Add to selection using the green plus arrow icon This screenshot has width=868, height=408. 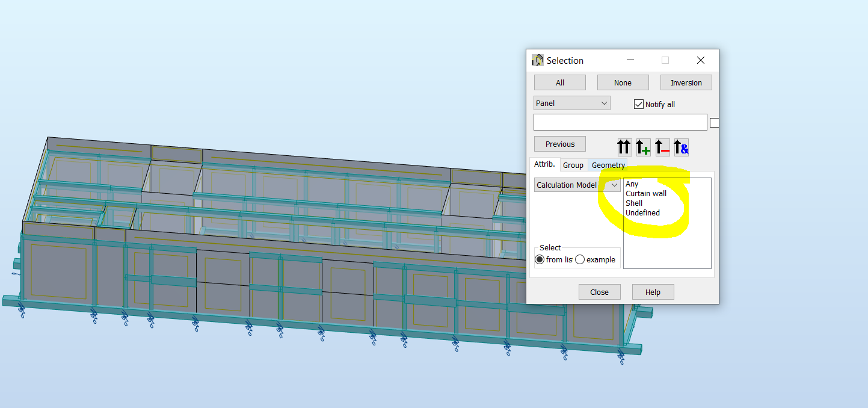click(x=643, y=147)
